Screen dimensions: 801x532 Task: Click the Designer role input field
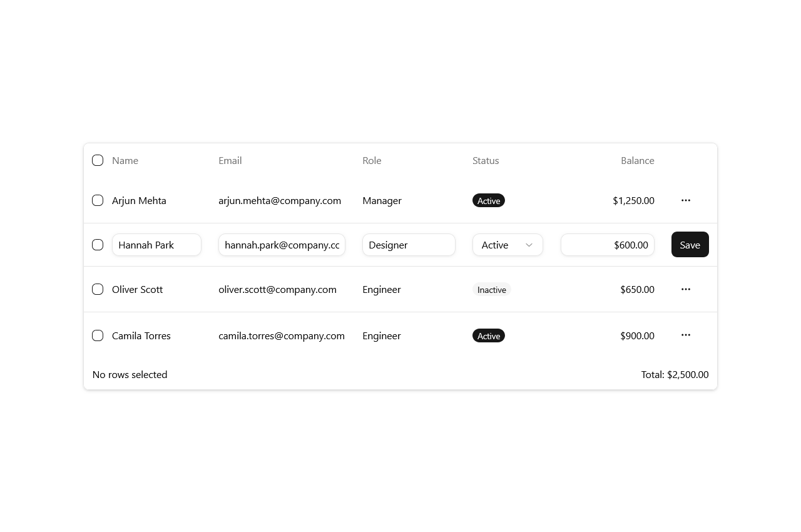(x=409, y=245)
